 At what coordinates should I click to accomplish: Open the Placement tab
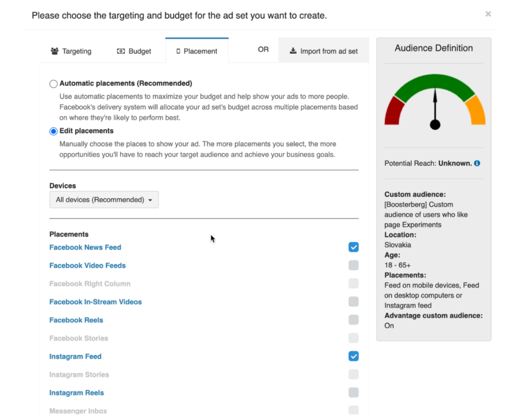(x=197, y=51)
